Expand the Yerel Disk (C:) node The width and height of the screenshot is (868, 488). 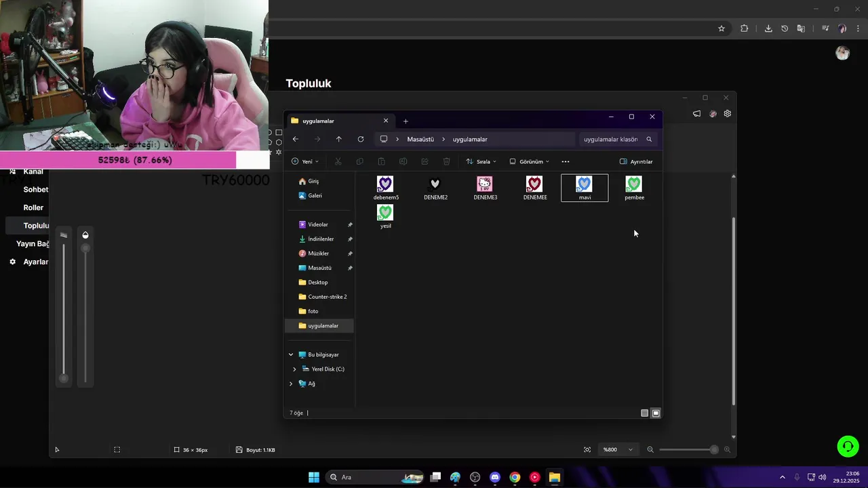(x=294, y=369)
